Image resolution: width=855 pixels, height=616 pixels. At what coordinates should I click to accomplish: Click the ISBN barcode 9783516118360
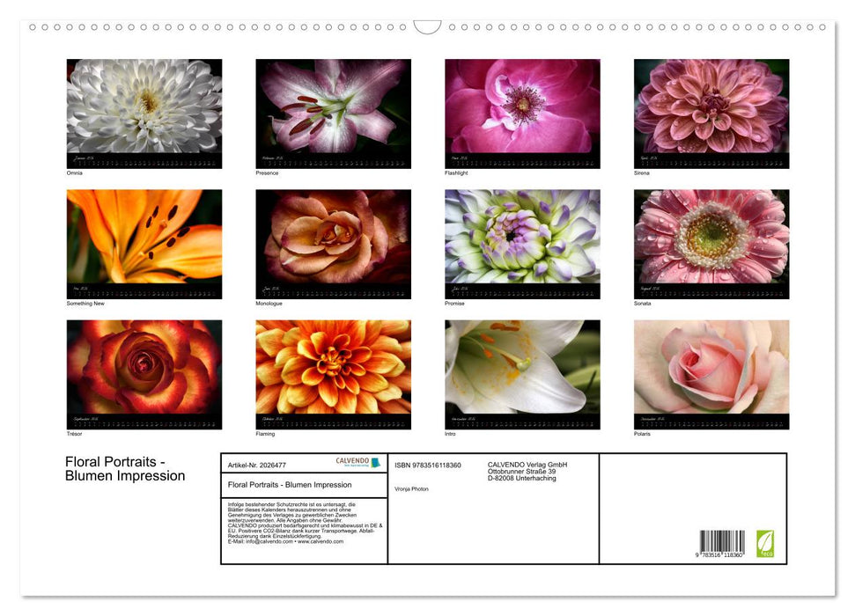(x=723, y=543)
